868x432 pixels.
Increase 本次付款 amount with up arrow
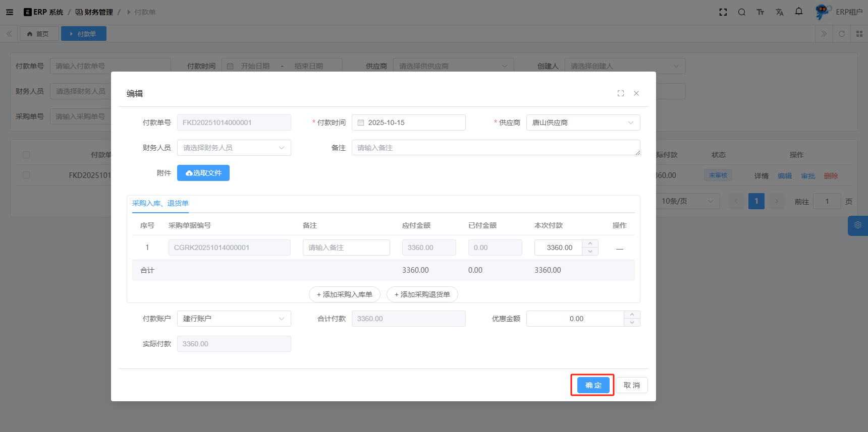click(590, 243)
